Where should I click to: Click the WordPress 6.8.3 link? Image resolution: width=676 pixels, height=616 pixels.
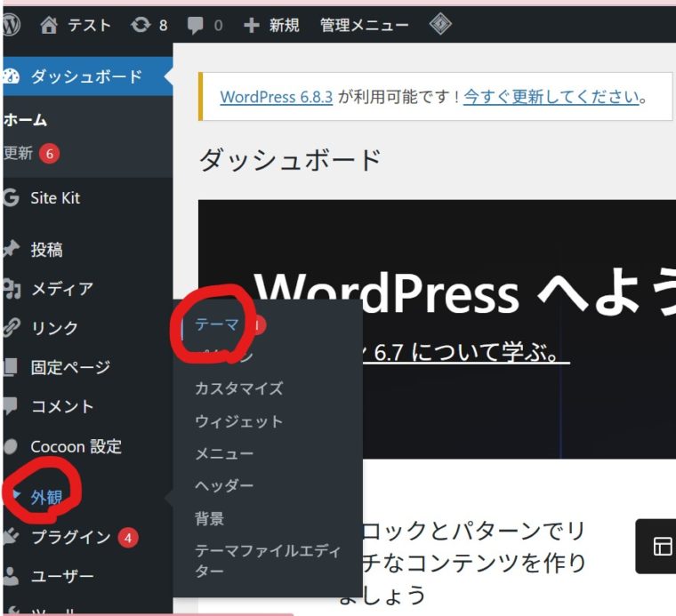[x=277, y=97]
